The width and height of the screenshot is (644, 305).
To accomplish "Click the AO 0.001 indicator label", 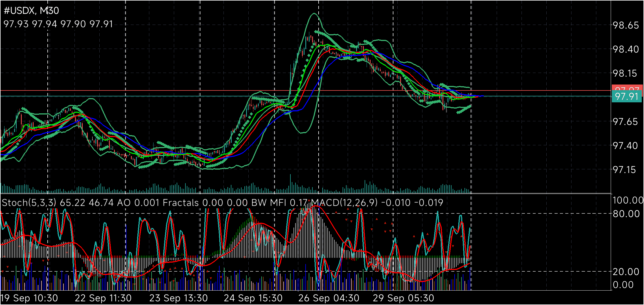I will tap(138, 203).
